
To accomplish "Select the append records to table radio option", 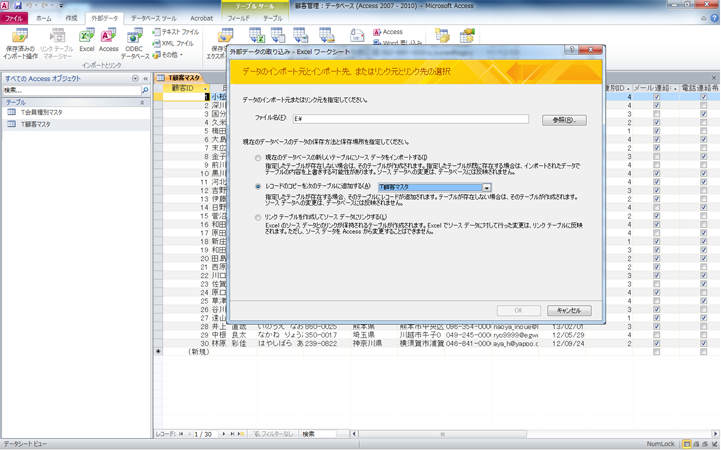I will click(259, 186).
